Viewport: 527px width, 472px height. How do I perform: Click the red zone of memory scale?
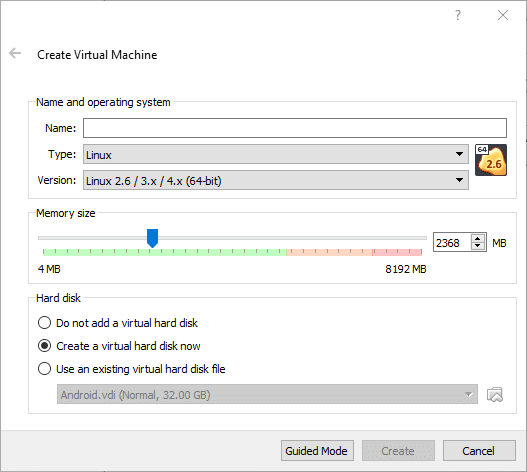(397, 252)
